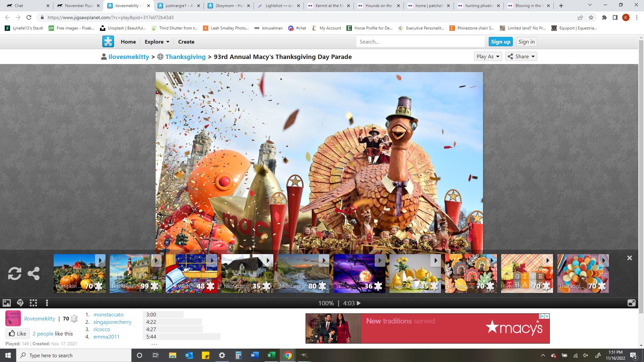The width and height of the screenshot is (644, 362).
Task: Click ilovesmekitty author link below puzzle
Action: pyautogui.click(x=40, y=318)
